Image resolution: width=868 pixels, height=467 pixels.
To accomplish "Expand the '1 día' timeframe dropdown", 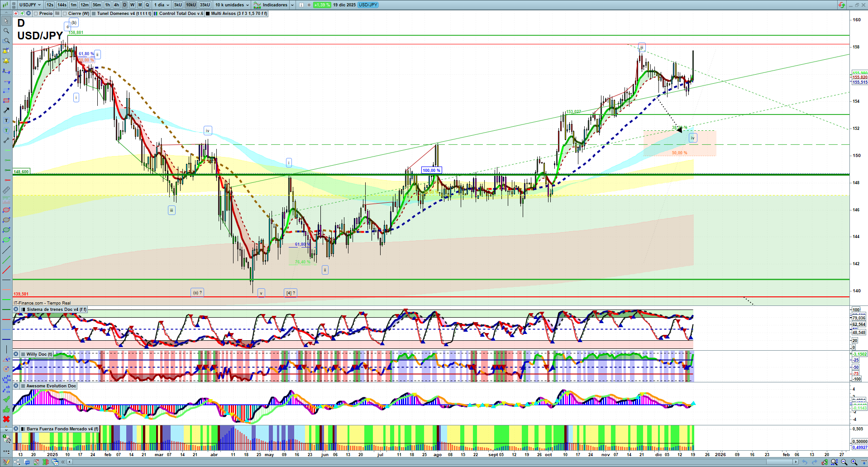I will pos(162,5).
